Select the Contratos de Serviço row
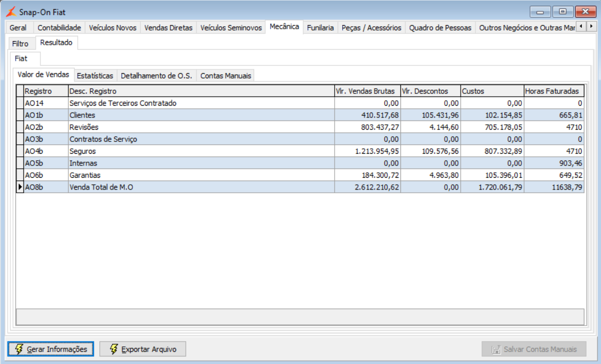 (x=300, y=139)
